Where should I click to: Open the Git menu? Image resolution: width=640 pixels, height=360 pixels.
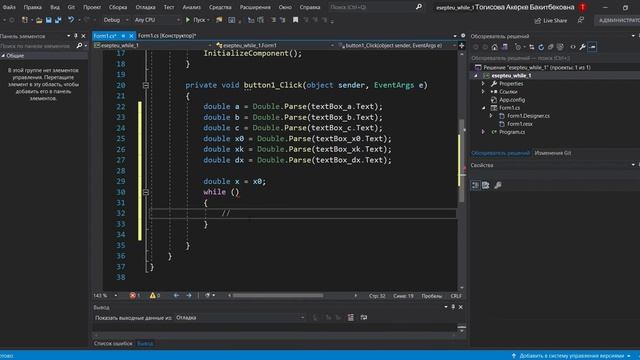(x=71, y=7)
